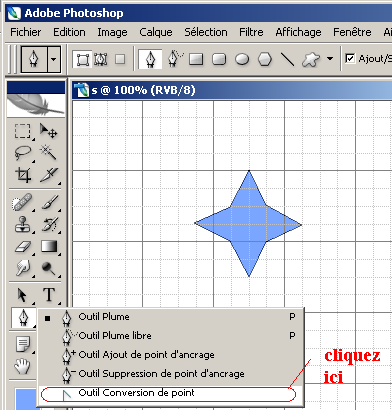Choose Paths mode in options bar

(x=100, y=60)
